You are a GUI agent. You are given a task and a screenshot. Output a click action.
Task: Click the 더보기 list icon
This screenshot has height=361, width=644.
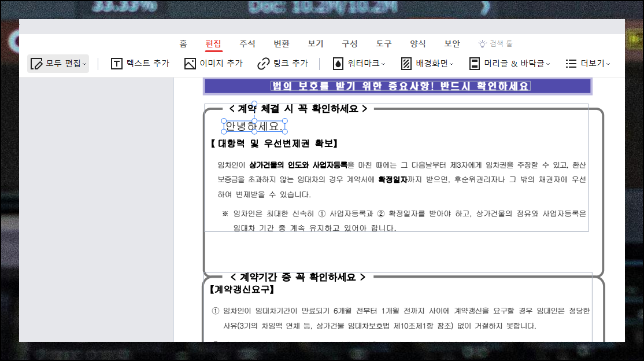click(571, 64)
